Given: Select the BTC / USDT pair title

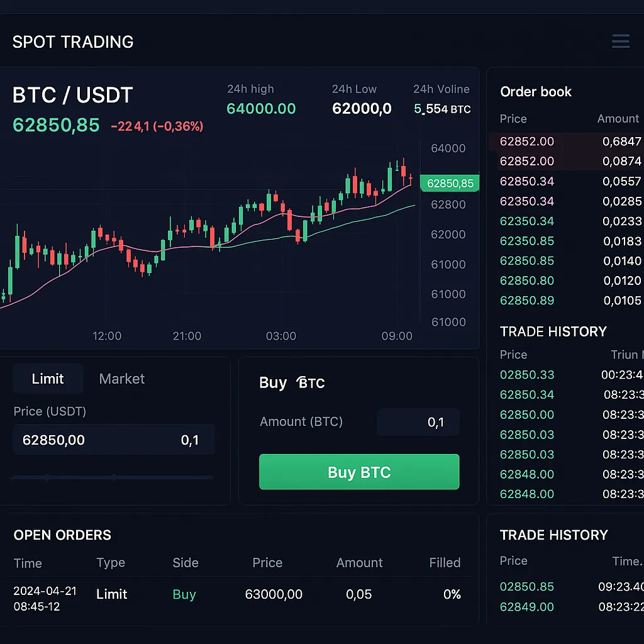Looking at the screenshot, I should (73, 95).
